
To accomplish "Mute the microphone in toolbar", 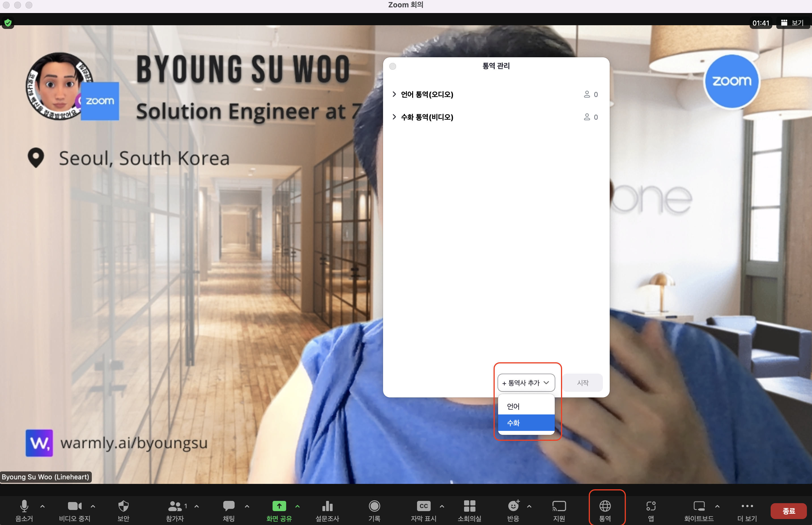I will click(x=24, y=506).
